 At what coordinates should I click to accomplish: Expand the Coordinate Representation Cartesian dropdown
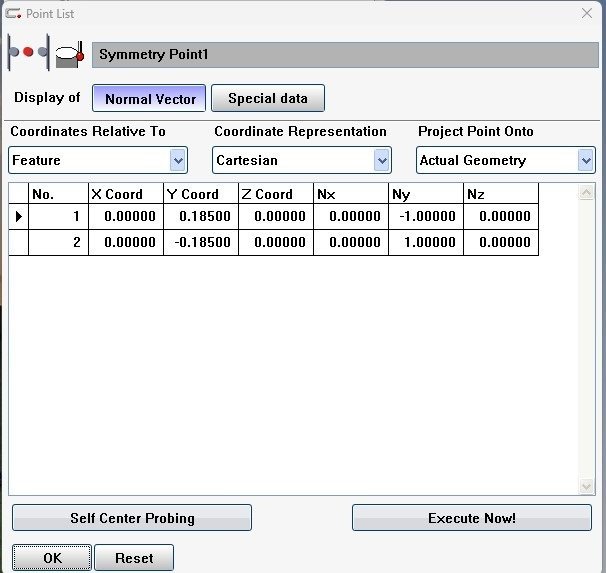tap(381, 160)
